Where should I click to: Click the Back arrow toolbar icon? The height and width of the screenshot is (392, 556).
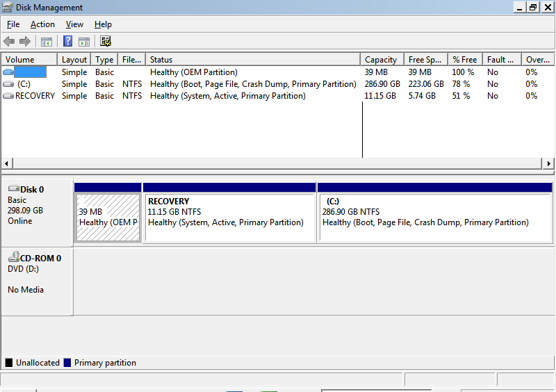click(9, 42)
